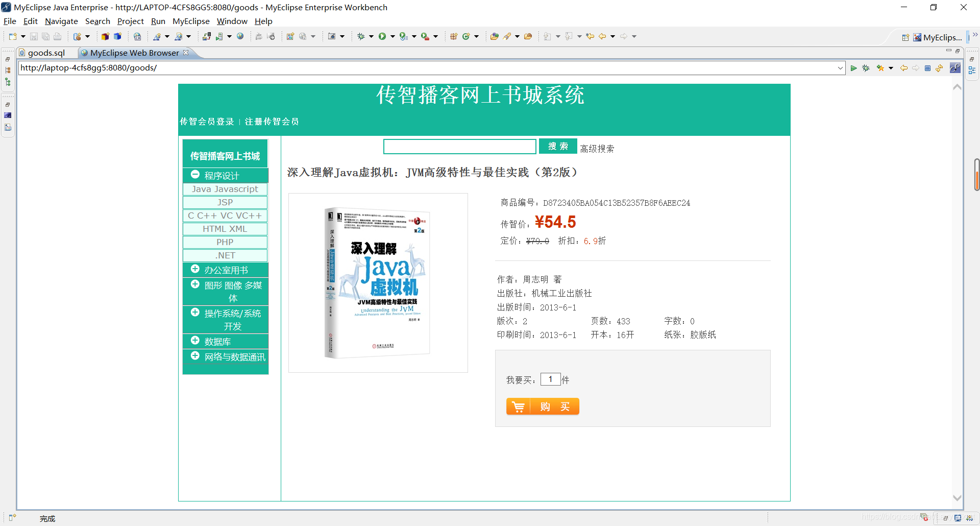The width and height of the screenshot is (980, 526).
Task: Click the Print icon in the main toolbar
Action: (x=58, y=36)
